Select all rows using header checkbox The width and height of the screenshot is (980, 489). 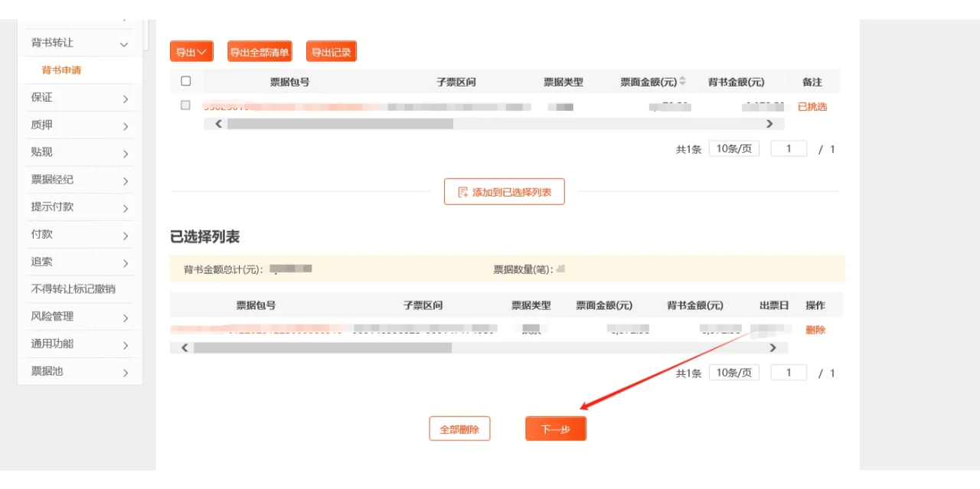[185, 81]
